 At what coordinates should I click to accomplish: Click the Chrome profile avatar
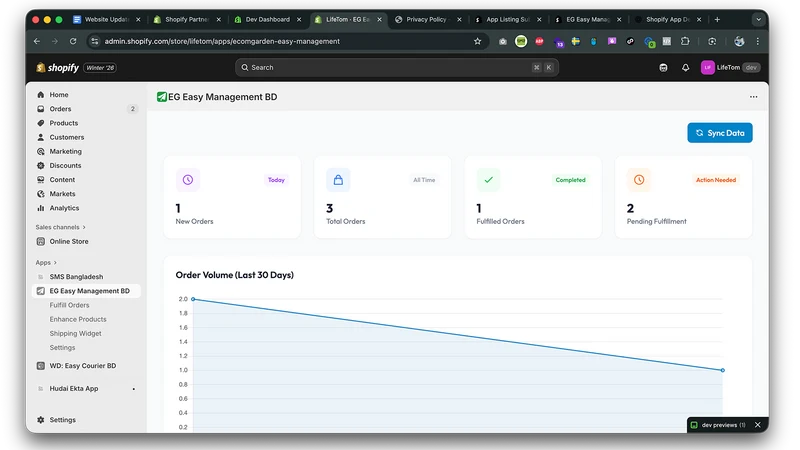(x=739, y=41)
